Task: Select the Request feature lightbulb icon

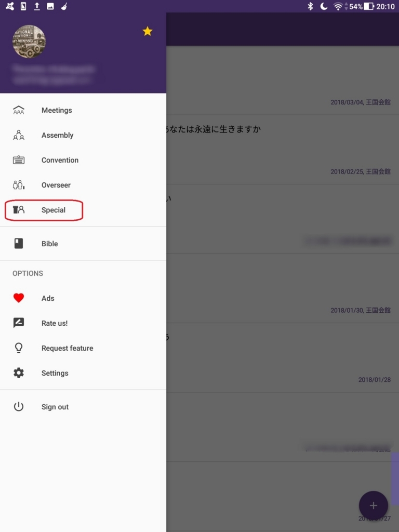Action: 19,348
